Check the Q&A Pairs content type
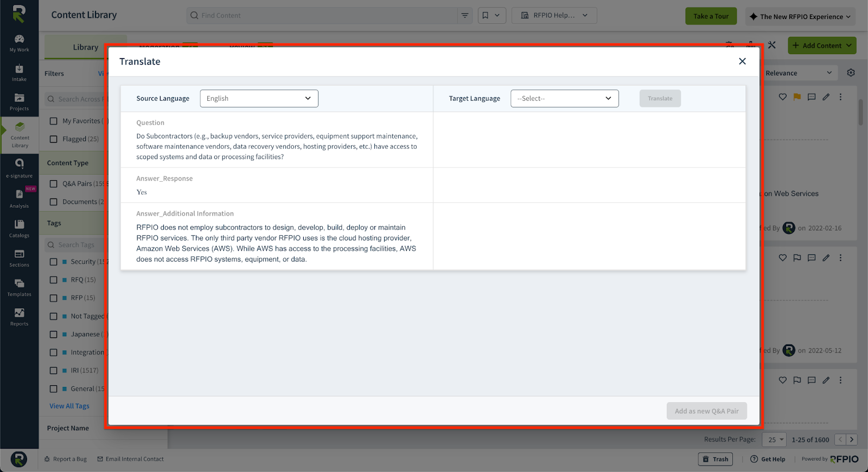The height and width of the screenshot is (472, 868). 54,183
